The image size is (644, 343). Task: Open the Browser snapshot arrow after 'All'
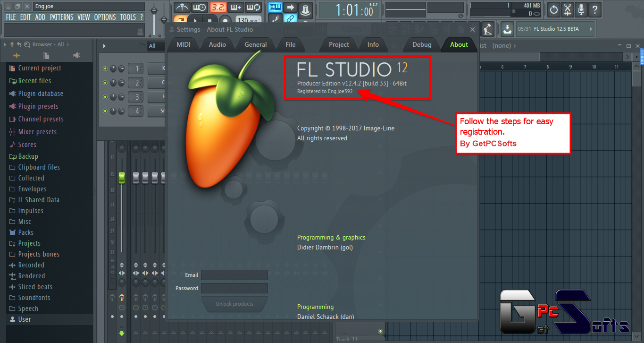68,44
